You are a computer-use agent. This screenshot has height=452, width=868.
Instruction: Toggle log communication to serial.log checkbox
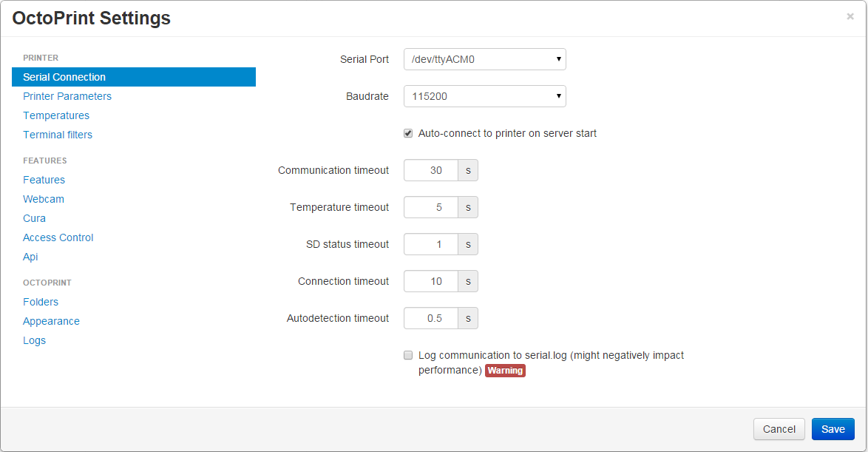[x=408, y=355]
